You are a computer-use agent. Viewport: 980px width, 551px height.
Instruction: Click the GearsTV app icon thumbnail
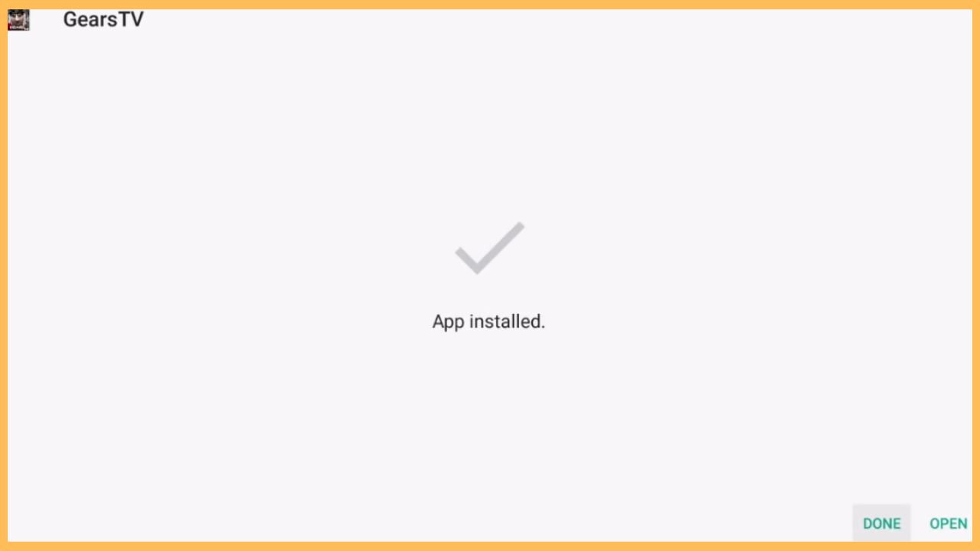point(18,20)
